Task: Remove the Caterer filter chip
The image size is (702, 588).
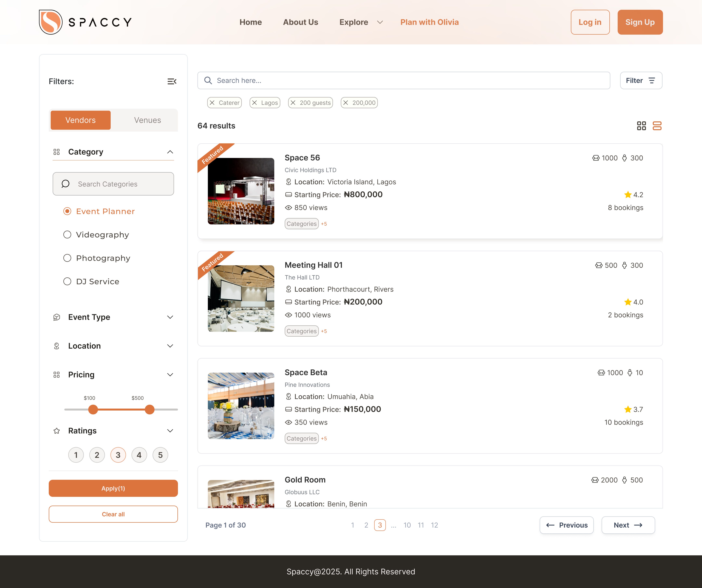Action: click(x=212, y=103)
